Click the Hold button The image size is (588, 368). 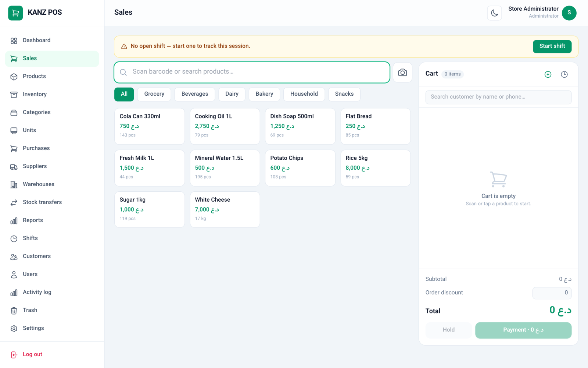[449, 330]
